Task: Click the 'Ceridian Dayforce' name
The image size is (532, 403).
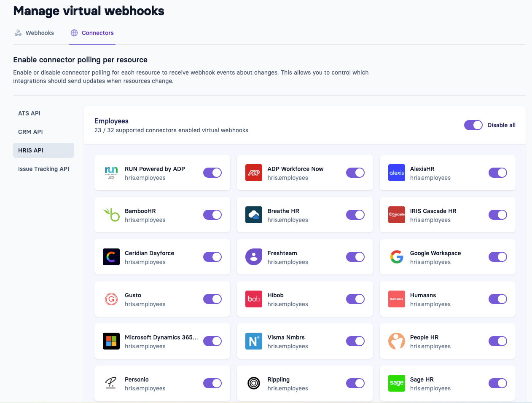Action: point(149,253)
